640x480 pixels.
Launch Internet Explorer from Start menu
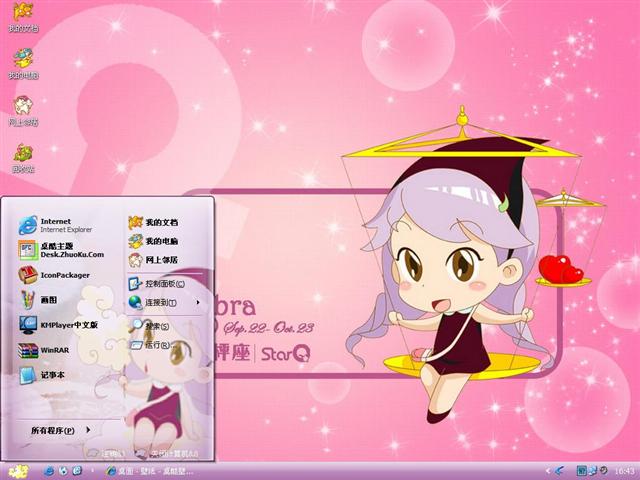[56, 225]
